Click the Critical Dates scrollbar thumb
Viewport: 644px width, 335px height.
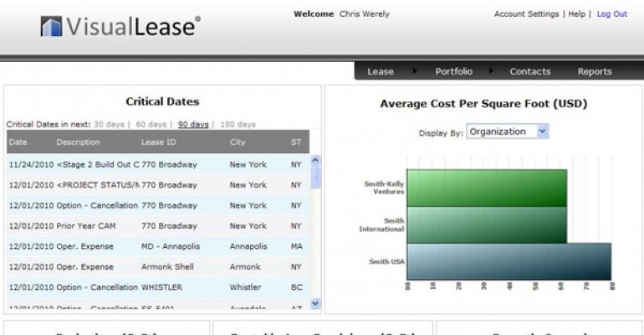tap(315, 178)
